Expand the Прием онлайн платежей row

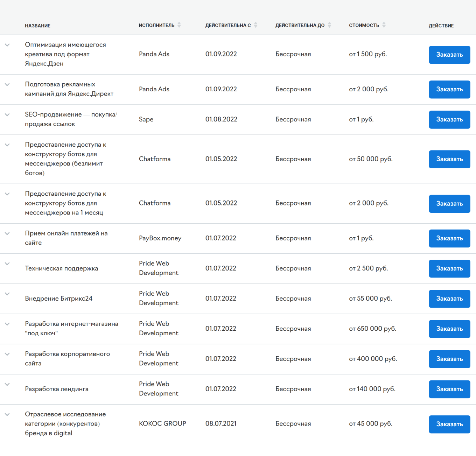(7, 233)
